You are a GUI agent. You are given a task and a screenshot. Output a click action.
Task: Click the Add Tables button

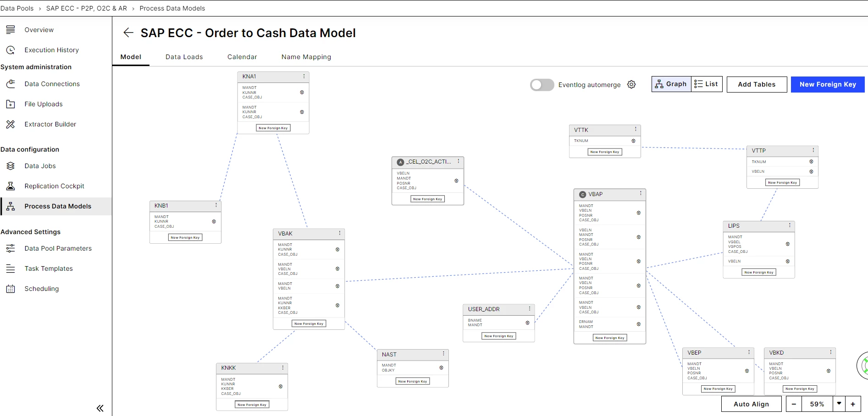(x=757, y=84)
